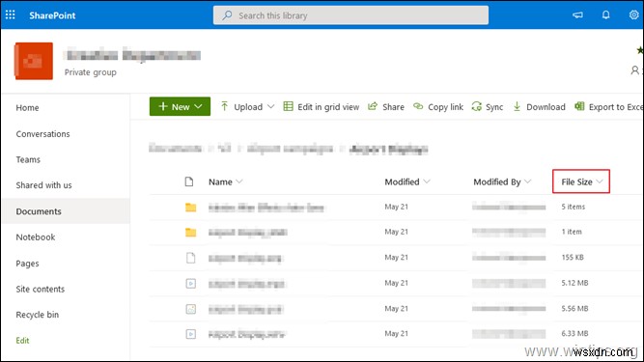
Task: Open Shared with us
Action: pos(44,185)
